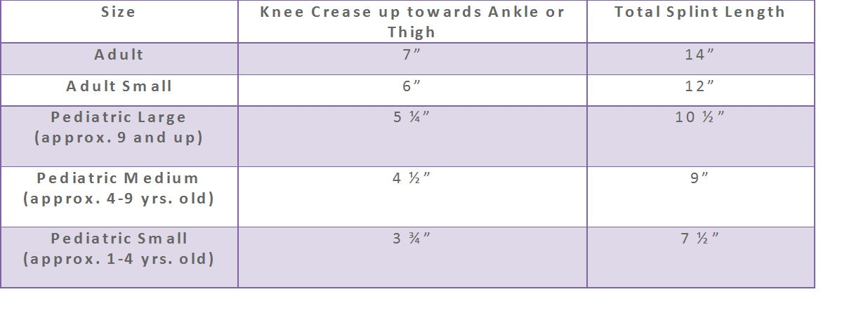Select the "Pediatric Large" text
Image resolution: width=868 pixels, height=313 pixels.
point(119,117)
